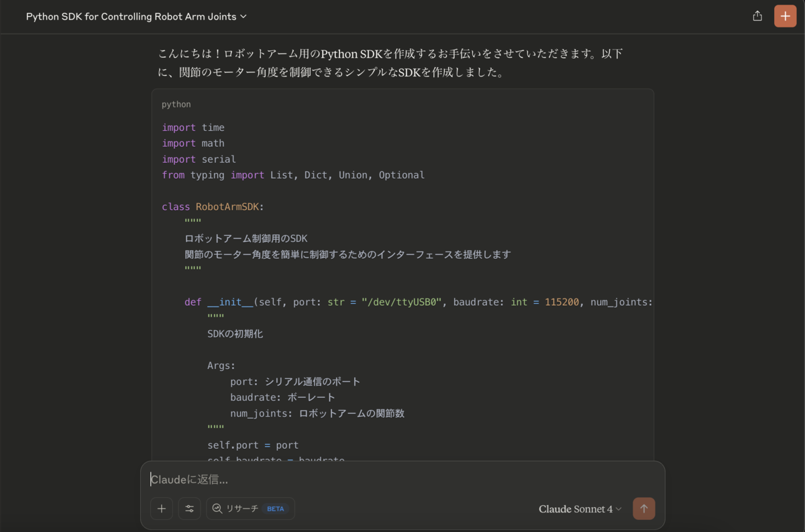805x532 pixels.
Task: Send message with the arrow button
Action: [x=644, y=509]
